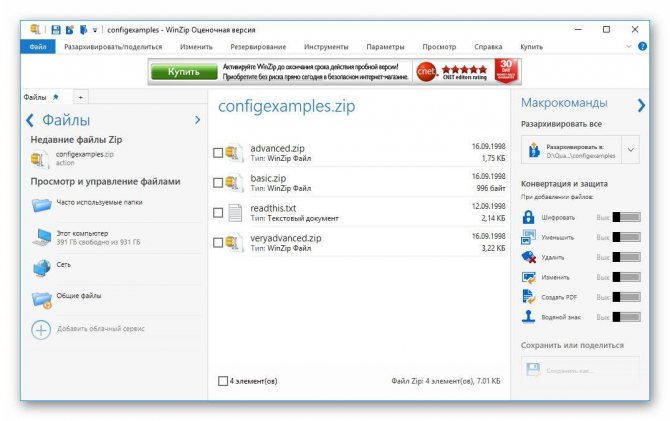This screenshot has height=421, width=670.
Task: Click the Этот компьютер computer icon
Action: click(x=42, y=236)
